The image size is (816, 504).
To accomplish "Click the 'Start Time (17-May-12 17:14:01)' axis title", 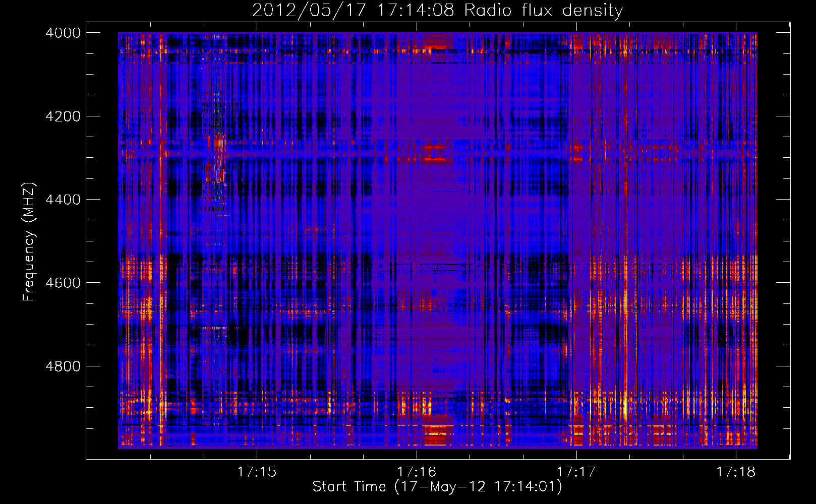I will [437, 487].
